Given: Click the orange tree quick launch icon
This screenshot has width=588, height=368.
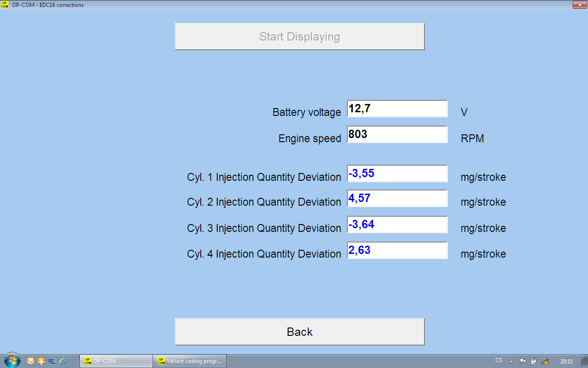Looking at the screenshot, I should pos(41,361).
